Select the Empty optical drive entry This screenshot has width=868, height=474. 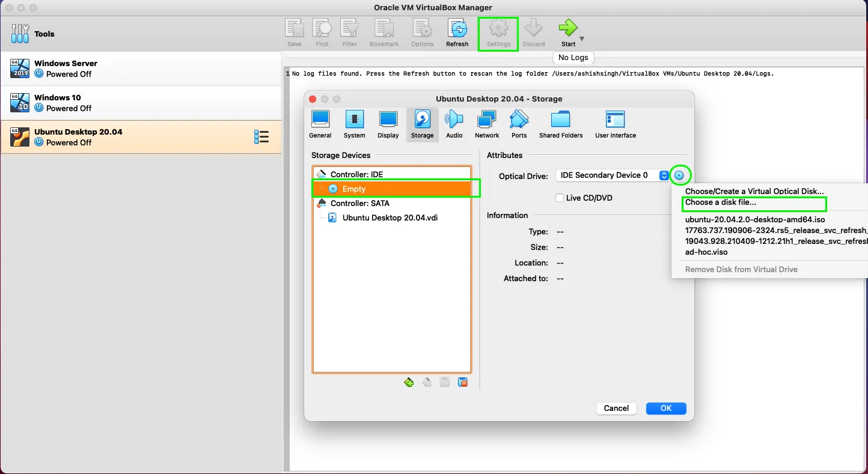[x=392, y=189]
